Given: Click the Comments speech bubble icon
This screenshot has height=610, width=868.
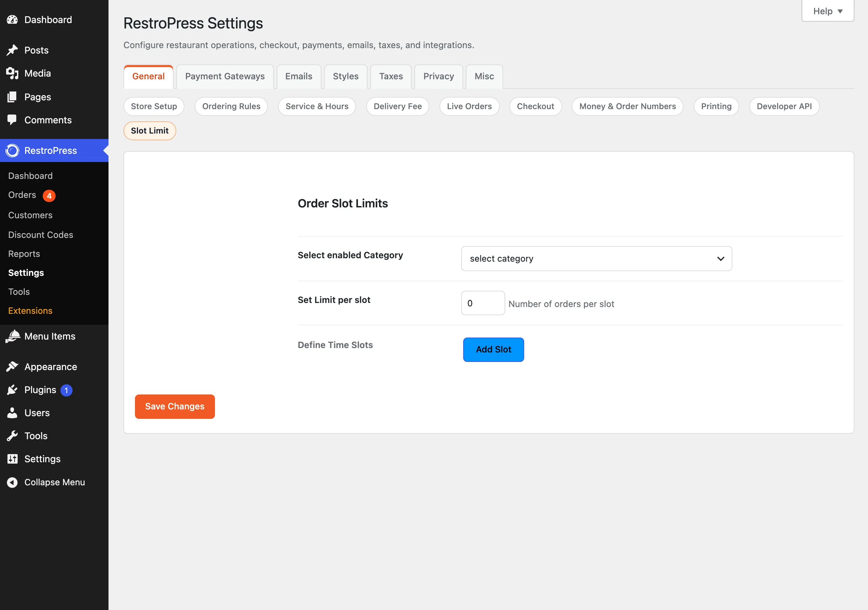Looking at the screenshot, I should 12,120.
